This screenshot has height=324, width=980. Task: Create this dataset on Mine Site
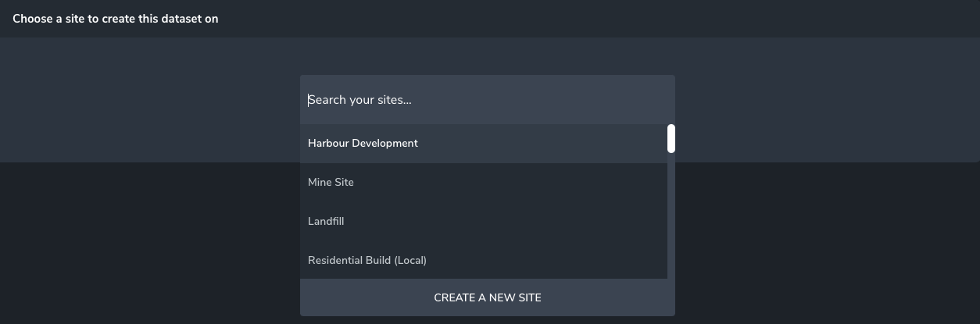click(x=331, y=183)
